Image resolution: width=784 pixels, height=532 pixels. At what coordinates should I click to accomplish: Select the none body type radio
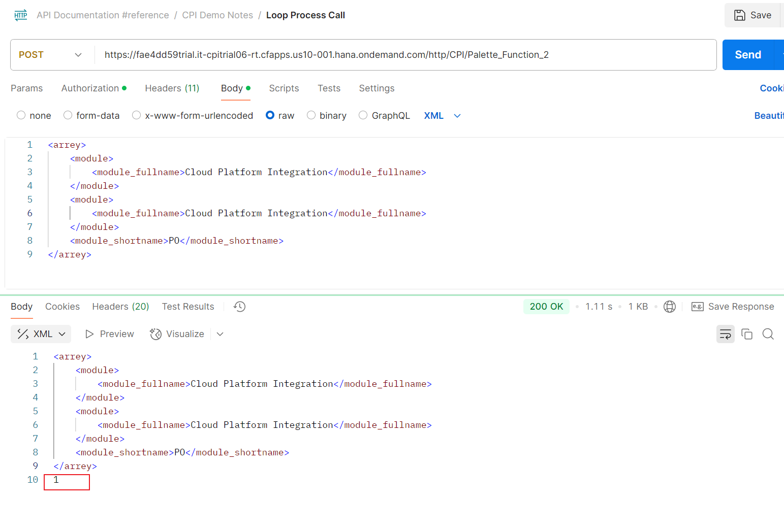pyautogui.click(x=21, y=115)
